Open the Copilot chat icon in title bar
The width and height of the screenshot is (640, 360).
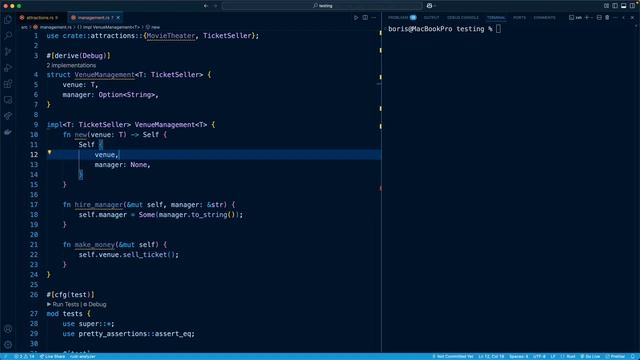pyautogui.click(x=429, y=6)
